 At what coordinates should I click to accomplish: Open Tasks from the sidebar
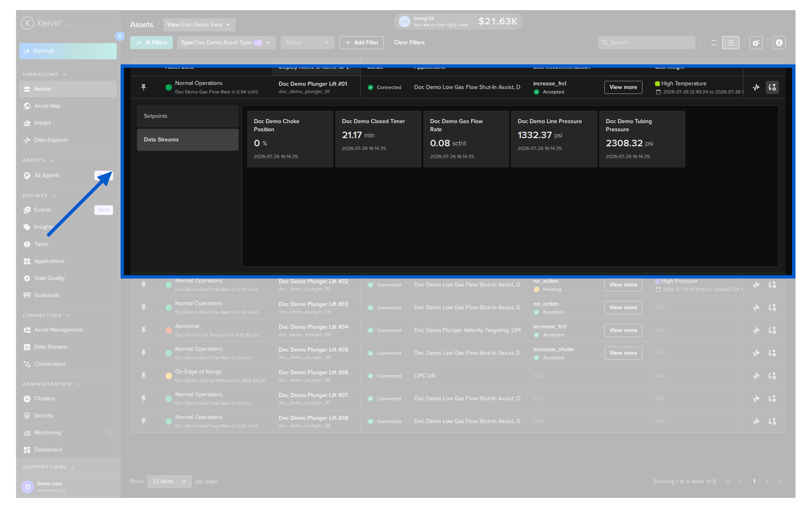point(68,244)
